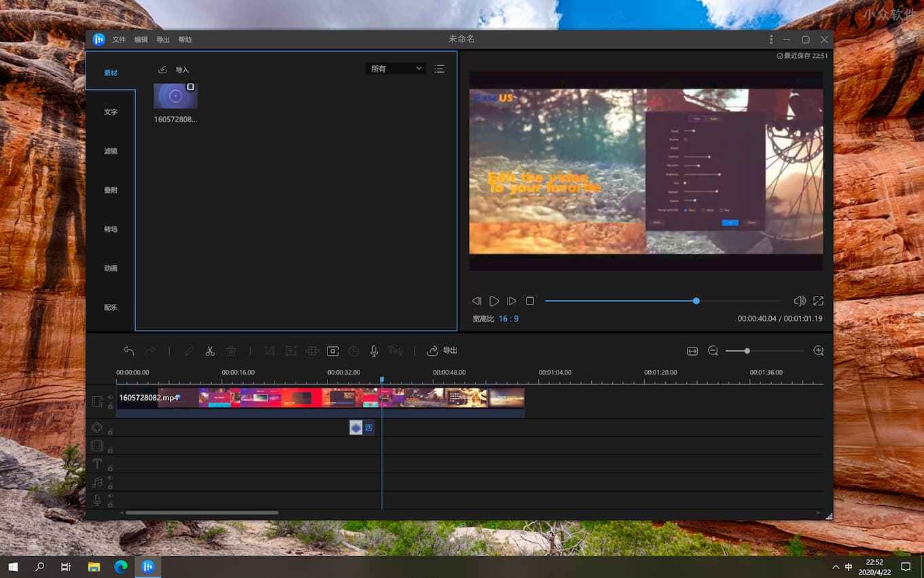Lock the text track
Image resolution: width=924 pixels, height=578 pixels.
[110, 469]
